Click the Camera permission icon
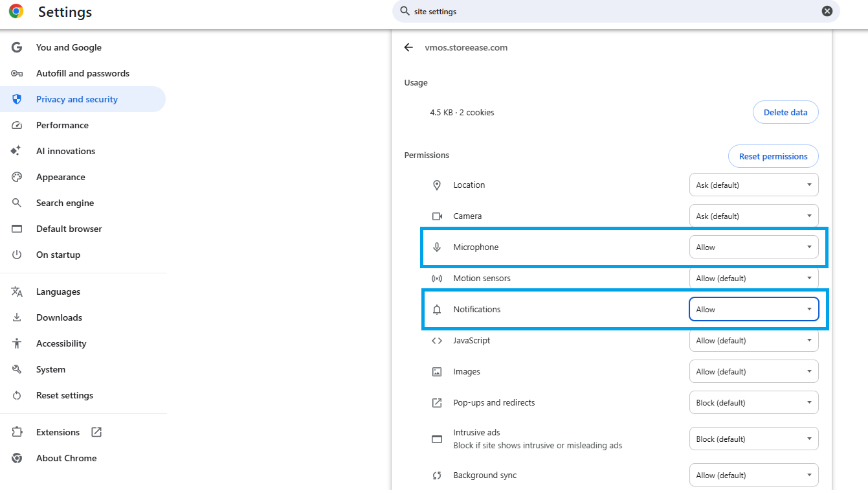 [x=437, y=216]
